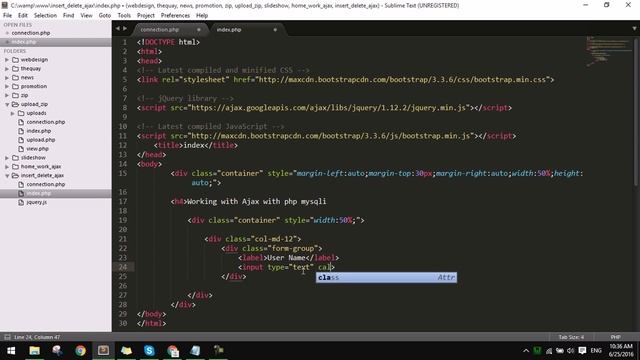Image resolution: width=640 pixels, height=360 pixels.
Task: Expand the promotion folder
Action: click(x=7, y=87)
